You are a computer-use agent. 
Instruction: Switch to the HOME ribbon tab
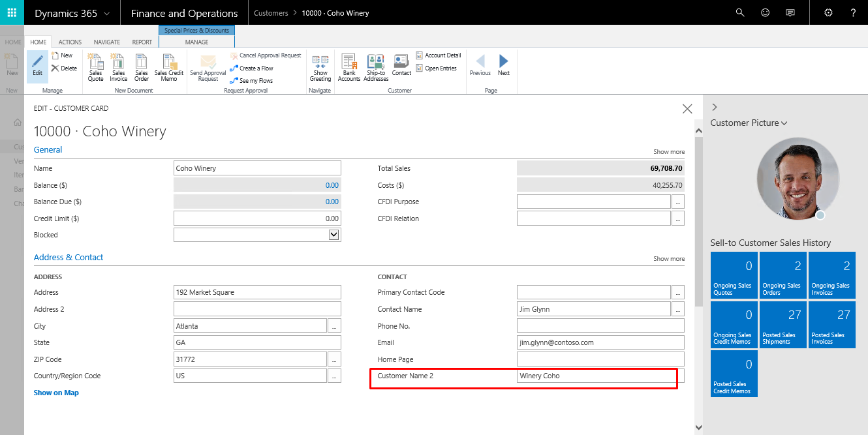coord(39,42)
